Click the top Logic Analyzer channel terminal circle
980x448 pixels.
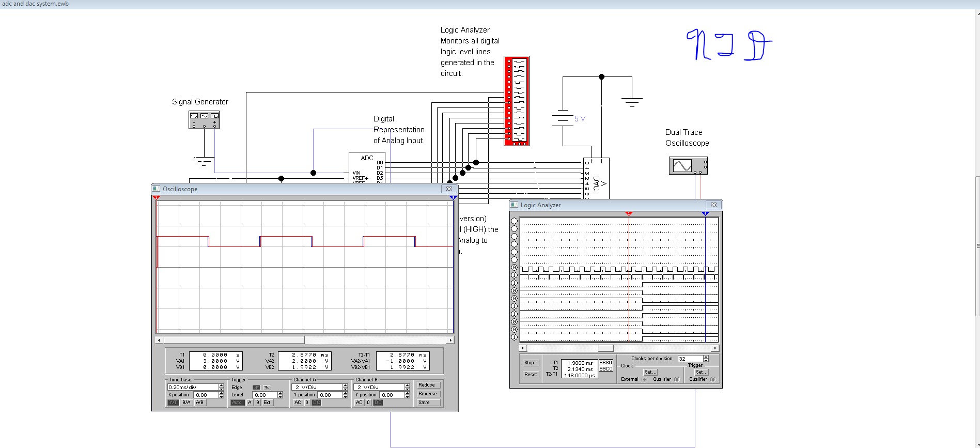click(514, 221)
